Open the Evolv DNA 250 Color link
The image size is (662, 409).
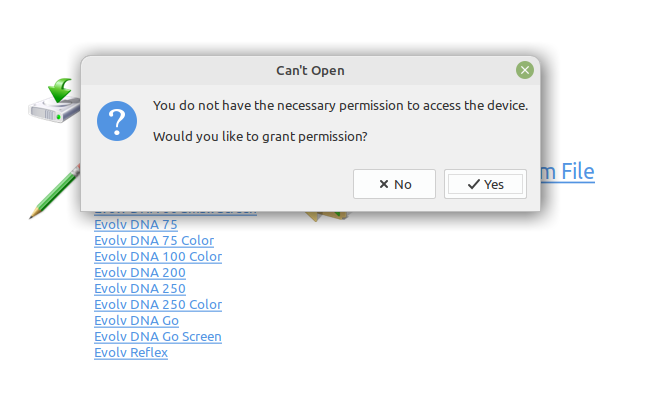click(158, 305)
